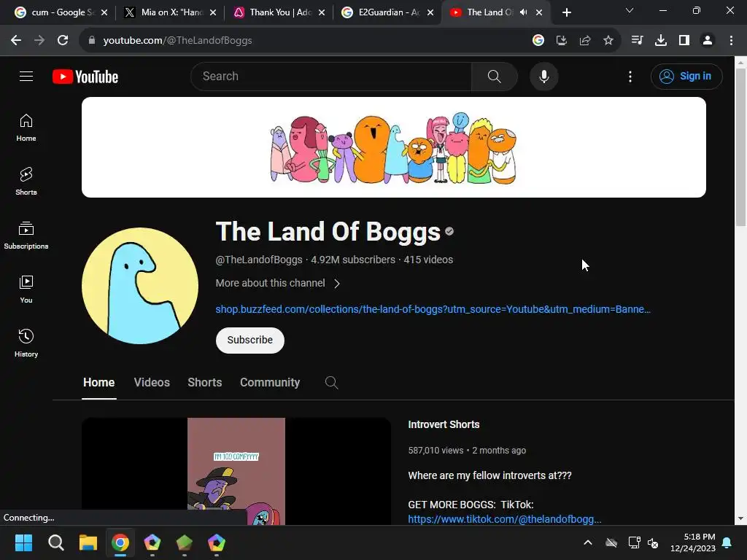Open the shop.buzzfeed.com merchandise link
Viewport: 747px width, 560px height.
[x=433, y=309]
